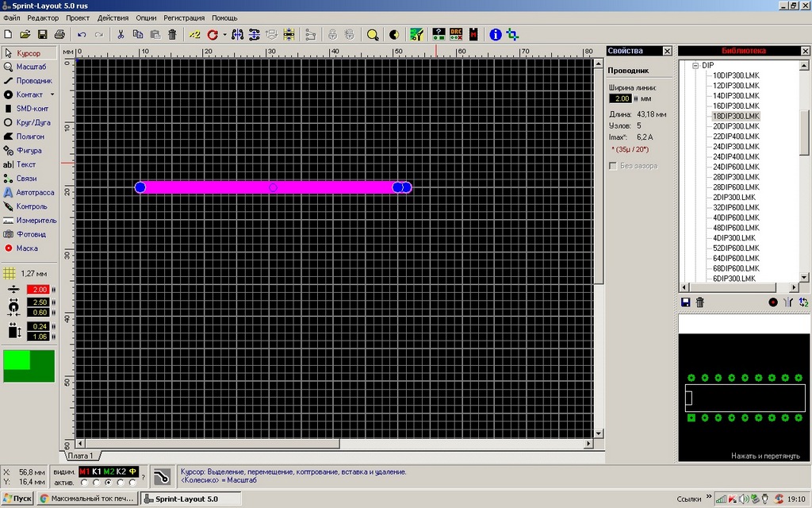The width and height of the screenshot is (812, 508).
Task: Click the DRC check icon in toolbar
Action: pos(456,35)
